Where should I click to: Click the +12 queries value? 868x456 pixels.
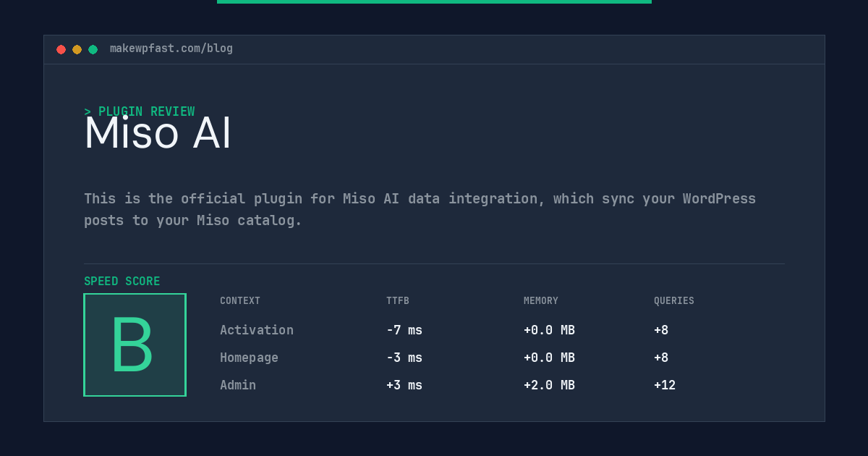(x=665, y=385)
